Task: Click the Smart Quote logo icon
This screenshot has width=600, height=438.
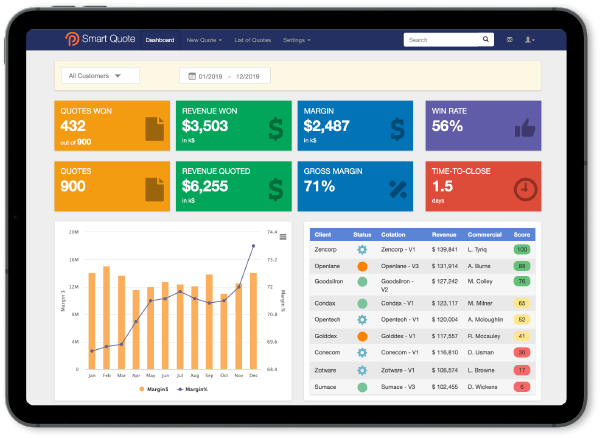Action: click(x=72, y=39)
